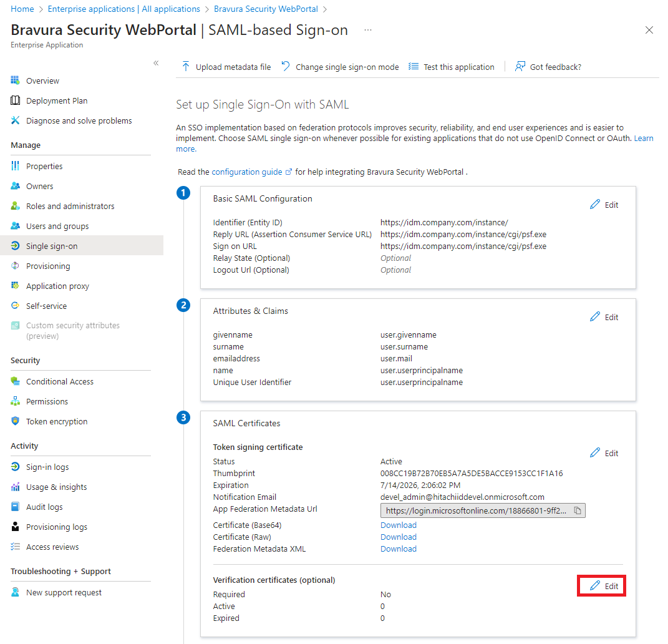The height and width of the screenshot is (644, 668).
Task: Click the Got feedback icon
Action: click(548, 66)
